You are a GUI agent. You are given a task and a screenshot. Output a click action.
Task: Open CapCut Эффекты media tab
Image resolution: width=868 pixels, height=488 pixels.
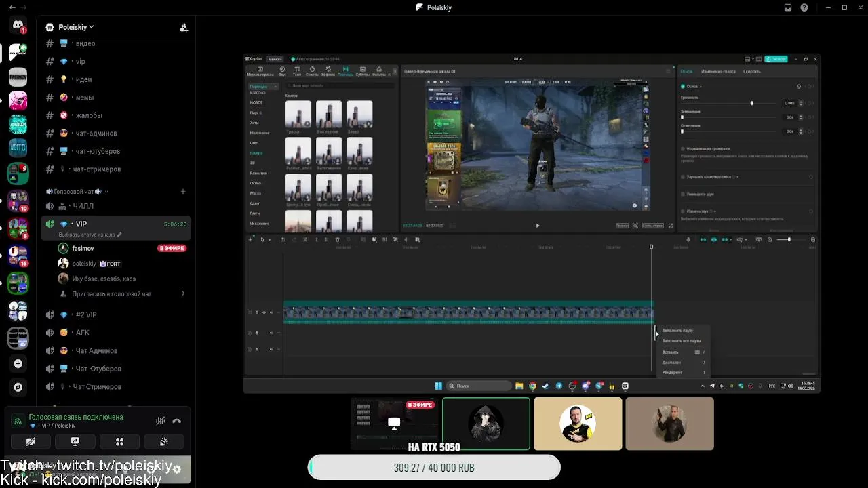pyautogui.click(x=328, y=71)
